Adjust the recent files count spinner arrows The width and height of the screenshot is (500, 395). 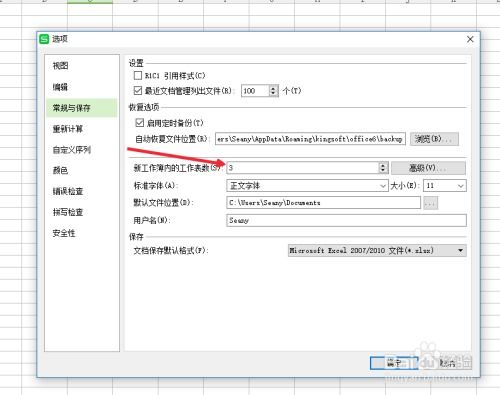coord(273,91)
